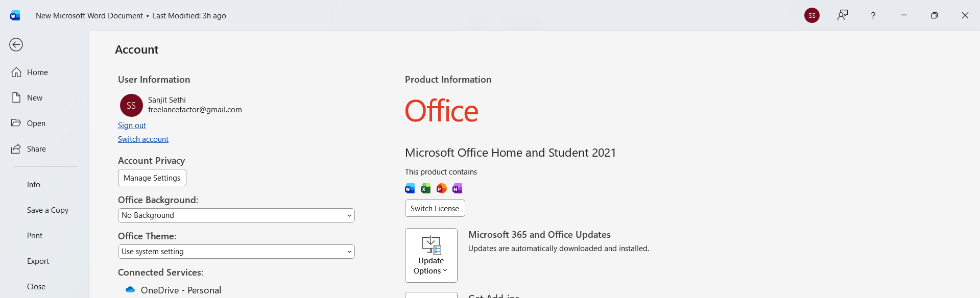The width and height of the screenshot is (980, 298).
Task: Click the New blank page icon
Action: pyautogui.click(x=16, y=97)
